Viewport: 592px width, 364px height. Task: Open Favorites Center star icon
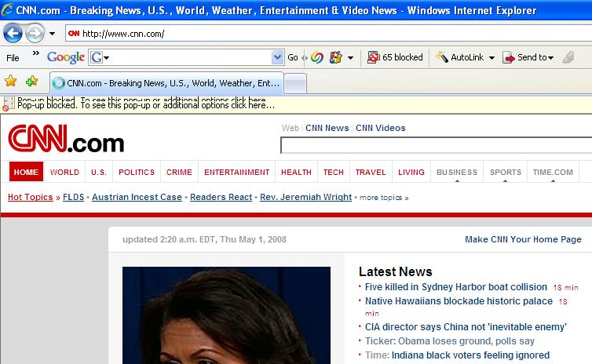11,81
